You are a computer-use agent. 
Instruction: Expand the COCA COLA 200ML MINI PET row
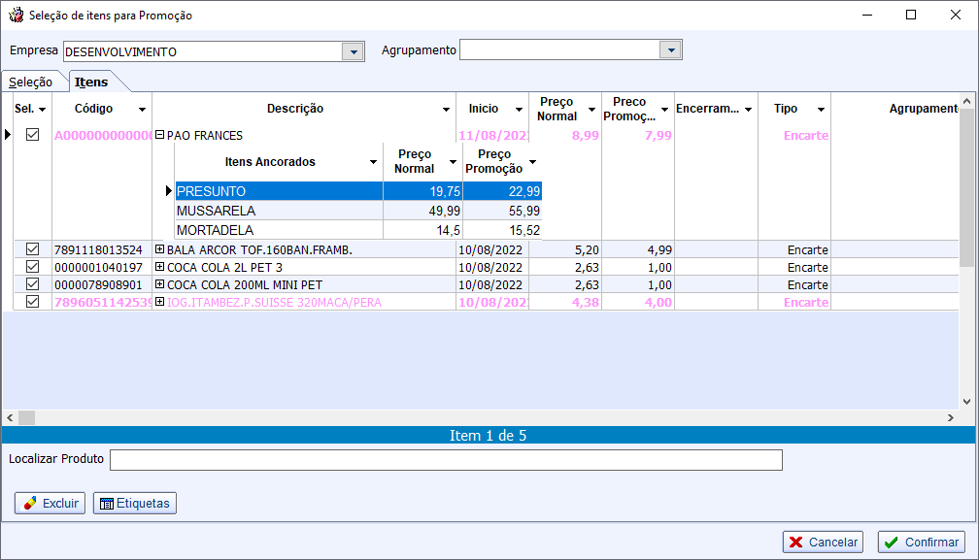(x=160, y=284)
